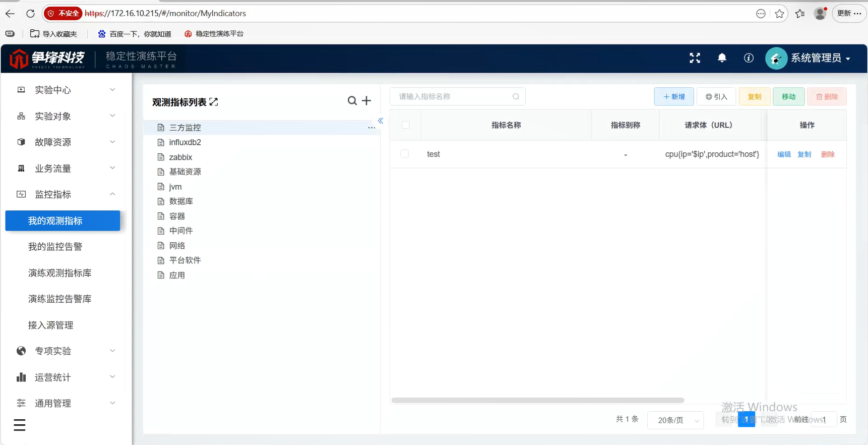The height and width of the screenshot is (445, 868).
Task: Go to 我的监控告警 menu item
Action: tap(55, 247)
